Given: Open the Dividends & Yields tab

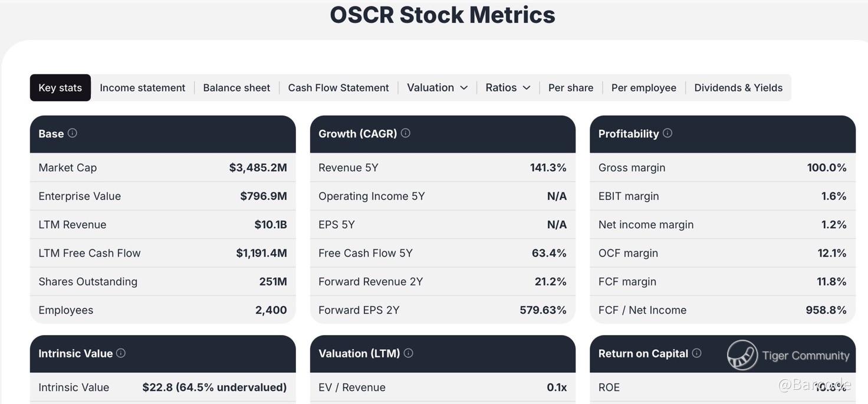Looking at the screenshot, I should tap(738, 88).
